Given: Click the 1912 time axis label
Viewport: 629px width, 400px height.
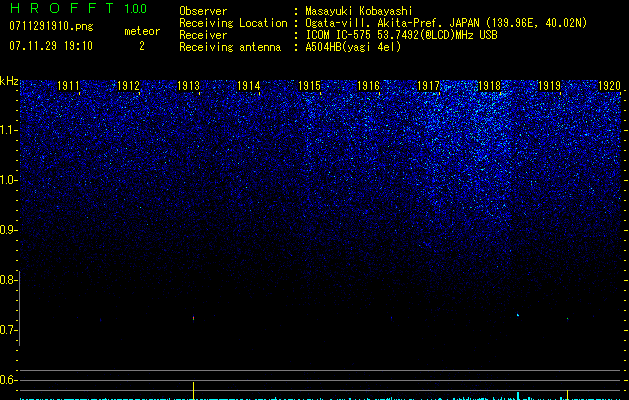Looking at the screenshot, I should pyautogui.click(x=128, y=86).
